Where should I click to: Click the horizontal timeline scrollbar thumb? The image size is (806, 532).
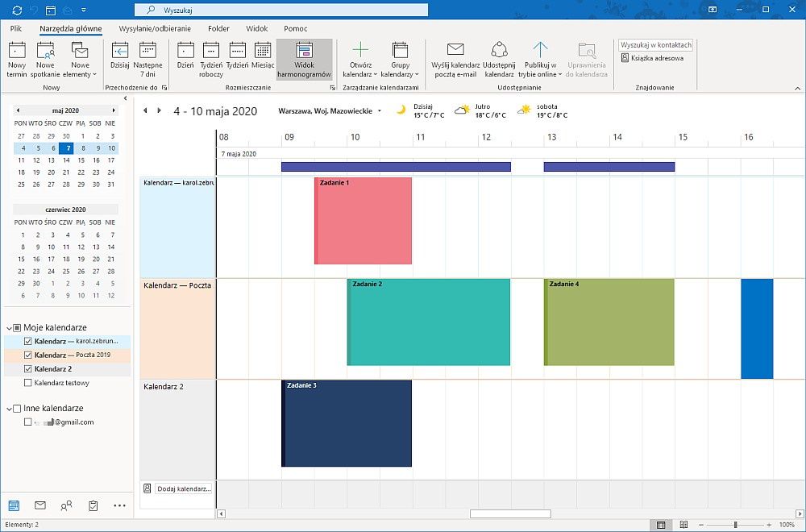pyautogui.click(x=510, y=513)
